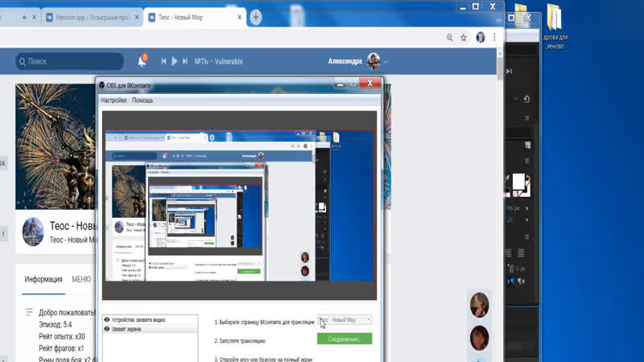Image resolution: width=644 pixels, height=362 pixels.
Task: Click the white foreground color swatch
Action: pos(518,181)
